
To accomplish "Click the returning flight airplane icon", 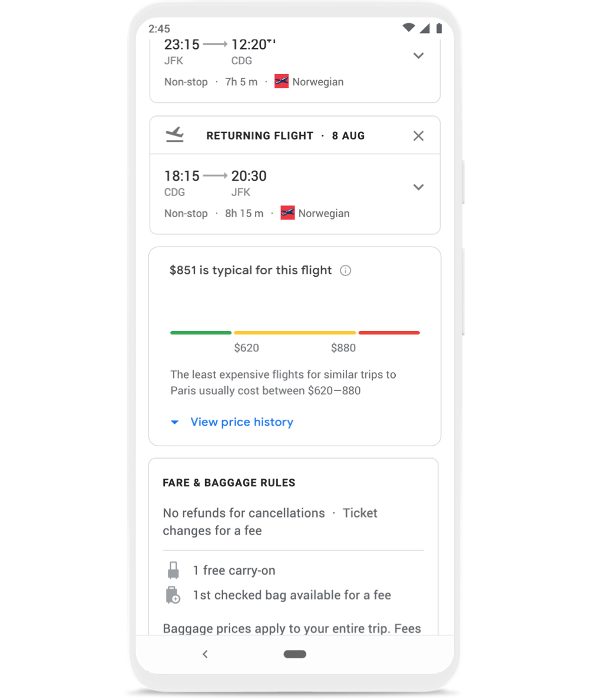I will [173, 135].
